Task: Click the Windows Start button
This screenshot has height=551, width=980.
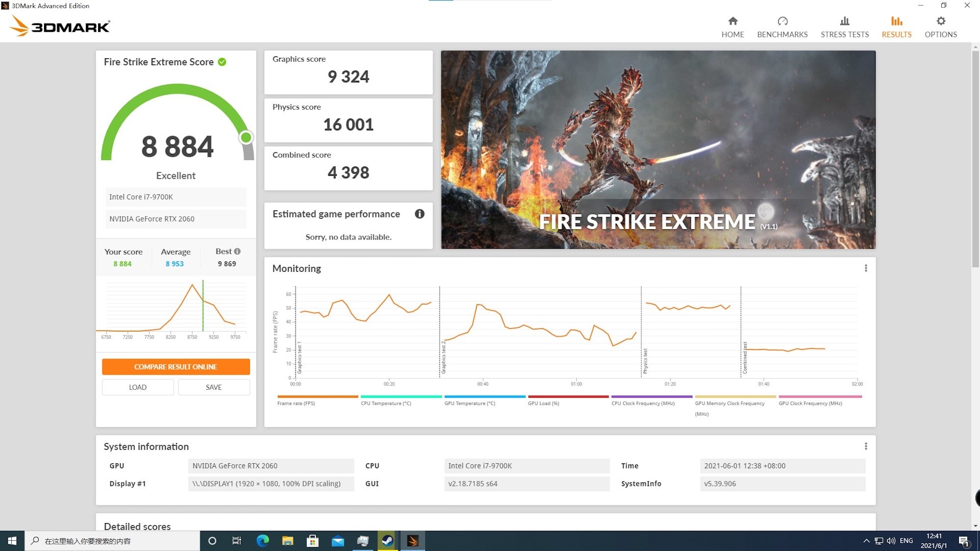Action: click(12, 541)
